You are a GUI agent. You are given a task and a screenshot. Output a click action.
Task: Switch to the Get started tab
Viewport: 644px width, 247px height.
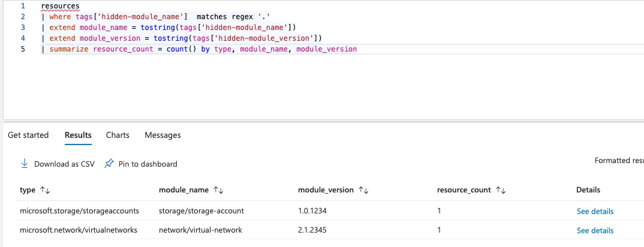28,135
